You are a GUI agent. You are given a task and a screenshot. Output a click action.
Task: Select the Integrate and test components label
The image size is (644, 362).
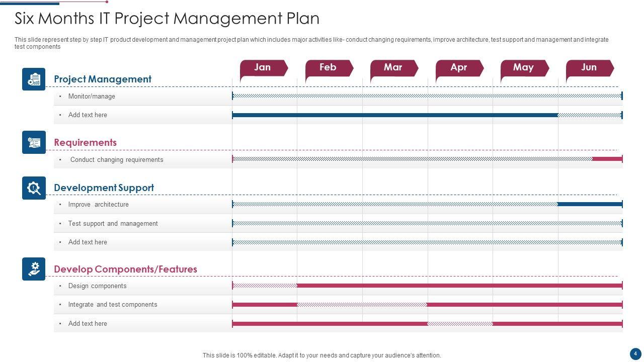tap(113, 305)
